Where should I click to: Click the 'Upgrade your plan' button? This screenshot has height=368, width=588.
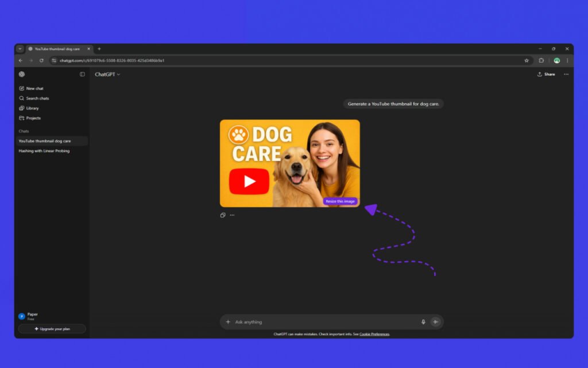(52, 329)
